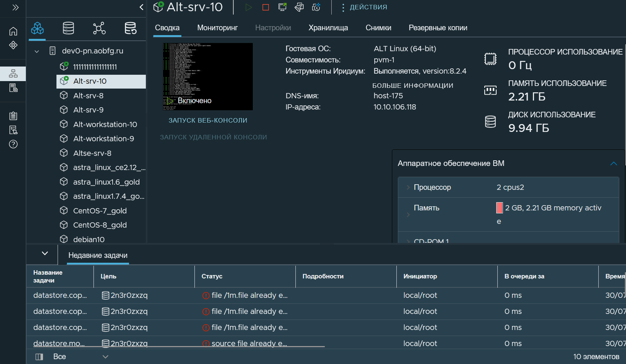Select CentOS-7_gold in the tree
Viewport: 626px width, 364px height.
(x=100, y=211)
